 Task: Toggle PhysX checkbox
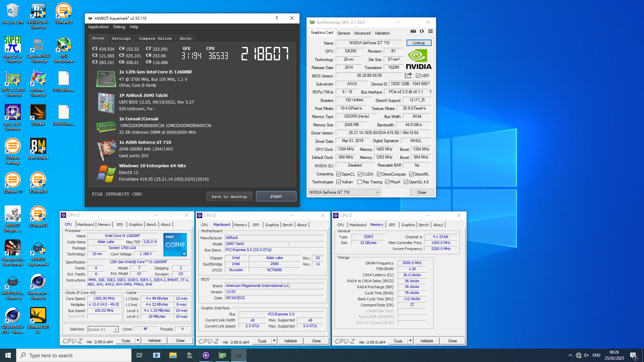point(387,182)
